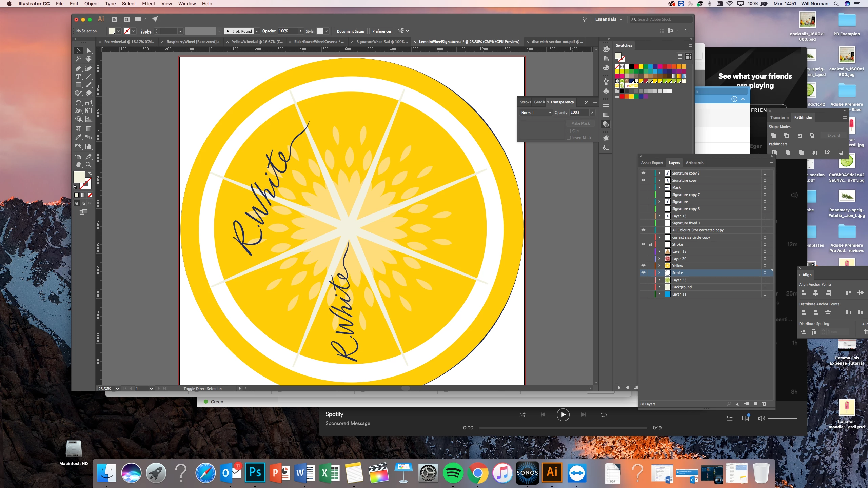This screenshot has height=488, width=868.
Task: Hide the Yellow layer
Action: (643, 266)
